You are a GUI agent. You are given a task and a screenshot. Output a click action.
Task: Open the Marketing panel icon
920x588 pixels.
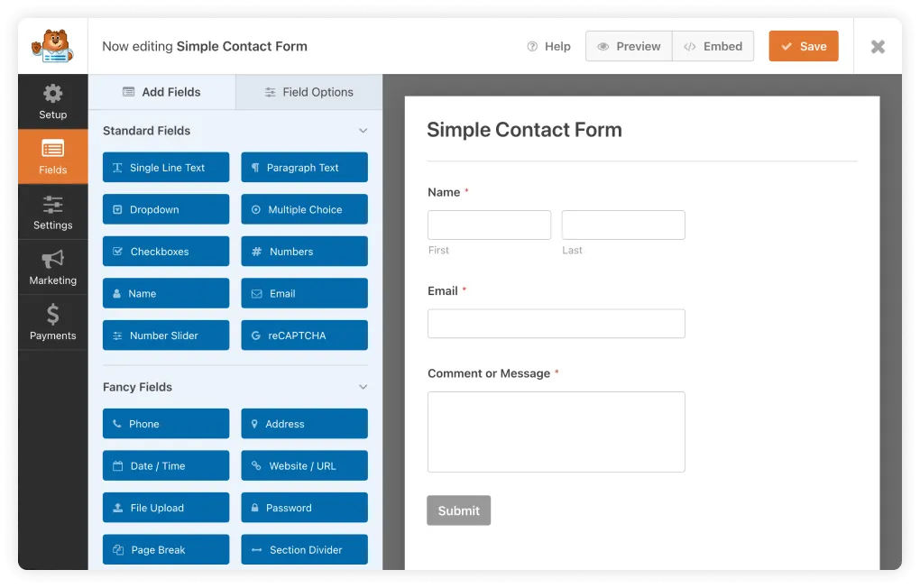[52, 267]
